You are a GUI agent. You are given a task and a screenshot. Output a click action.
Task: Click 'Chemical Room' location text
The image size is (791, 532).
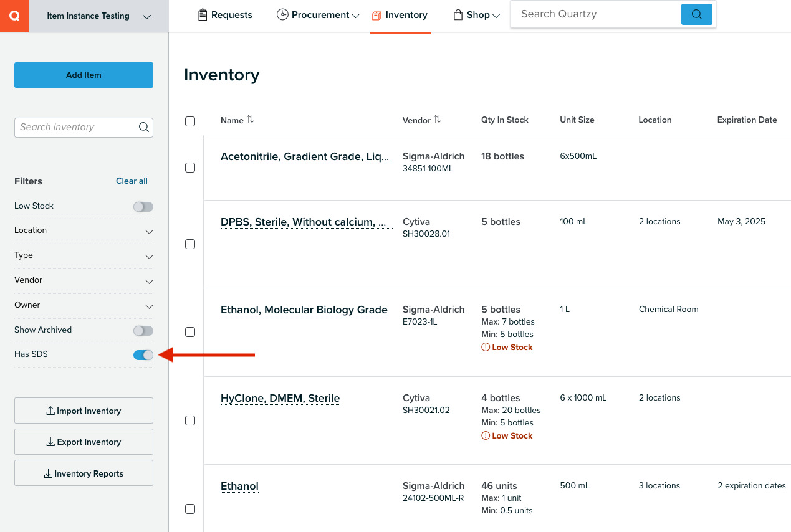tap(668, 310)
